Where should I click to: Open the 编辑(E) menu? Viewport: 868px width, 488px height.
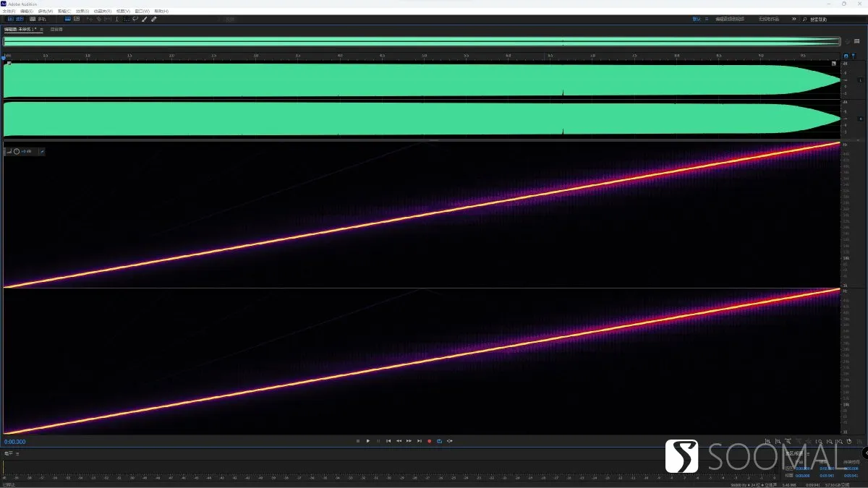[26, 12]
